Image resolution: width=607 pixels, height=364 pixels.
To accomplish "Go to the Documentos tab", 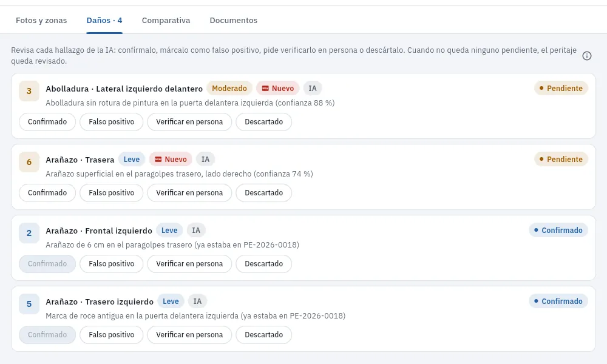I will click(x=234, y=21).
